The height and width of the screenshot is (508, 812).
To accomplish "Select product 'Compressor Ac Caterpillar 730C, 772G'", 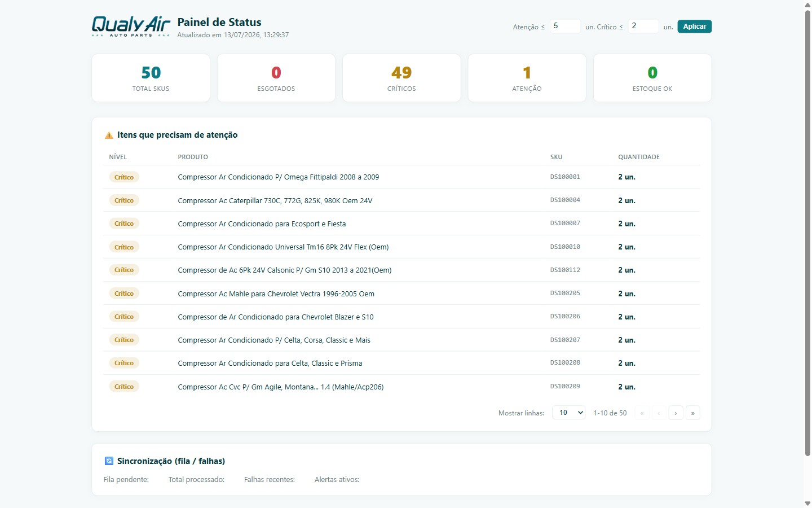I will 275,200.
